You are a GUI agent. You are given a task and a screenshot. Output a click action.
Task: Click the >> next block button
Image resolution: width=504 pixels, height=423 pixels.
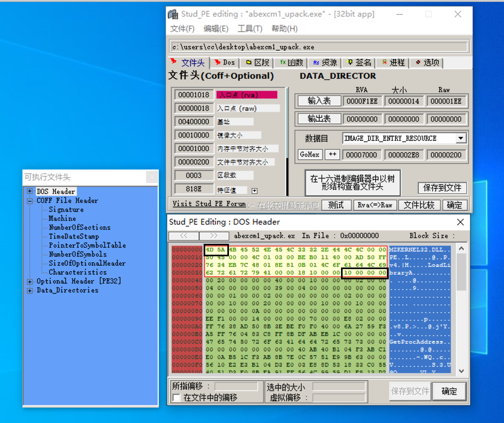(x=214, y=236)
